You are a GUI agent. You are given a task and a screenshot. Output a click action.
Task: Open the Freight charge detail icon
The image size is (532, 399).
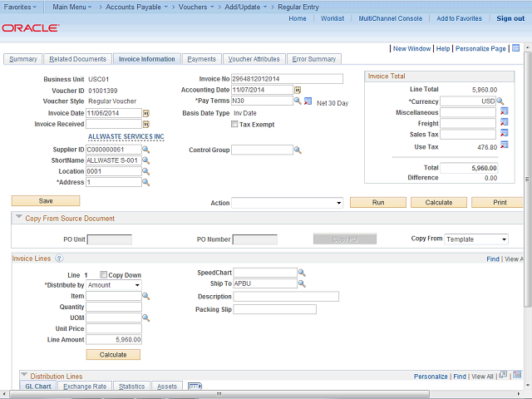pos(504,123)
